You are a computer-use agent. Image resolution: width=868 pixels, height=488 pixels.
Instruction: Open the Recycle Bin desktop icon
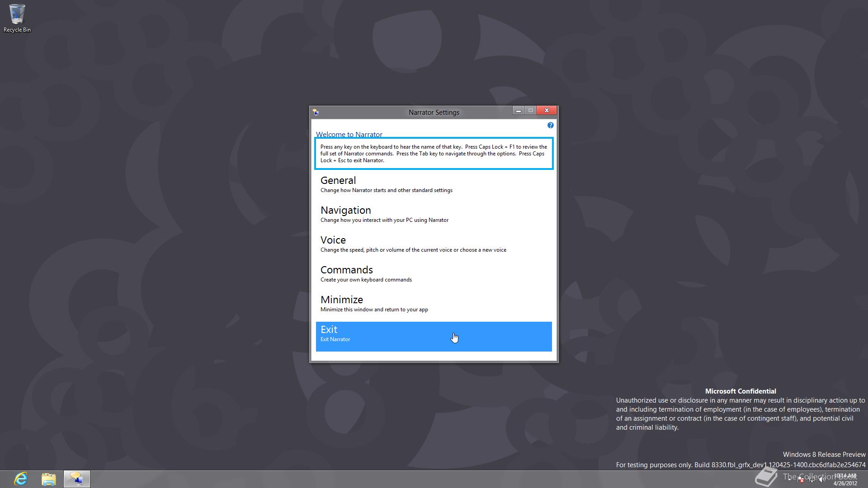(x=17, y=18)
